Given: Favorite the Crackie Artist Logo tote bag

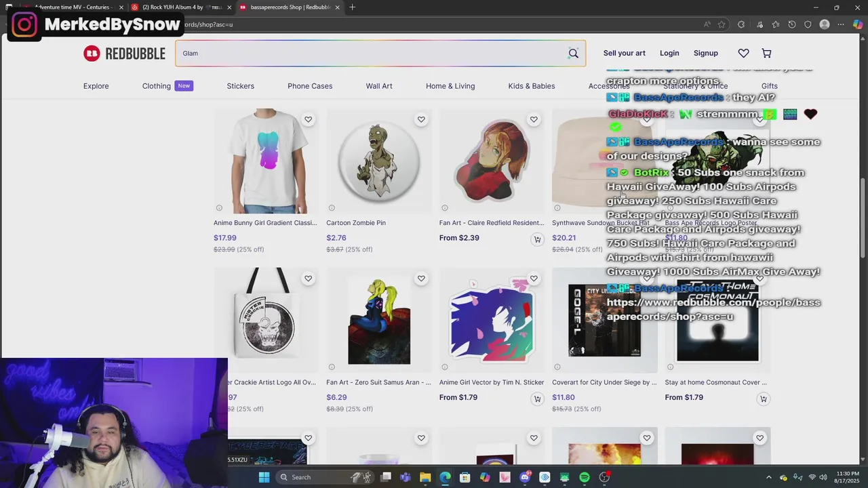Looking at the screenshot, I should pyautogui.click(x=308, y=279).
